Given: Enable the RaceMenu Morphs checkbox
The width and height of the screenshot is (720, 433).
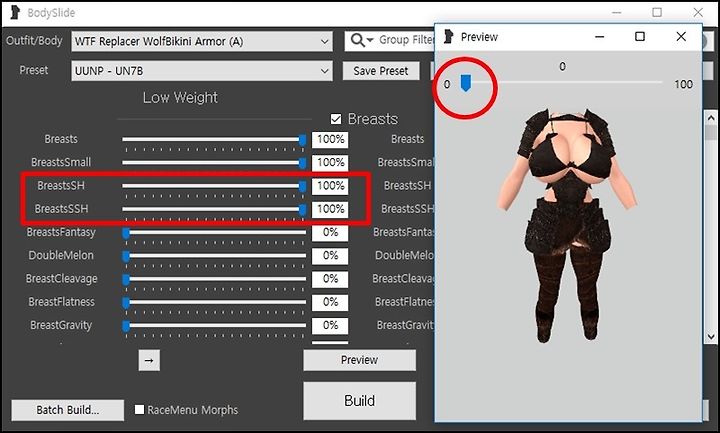Looking at the screenshot, I should click(x=139, y=410).
